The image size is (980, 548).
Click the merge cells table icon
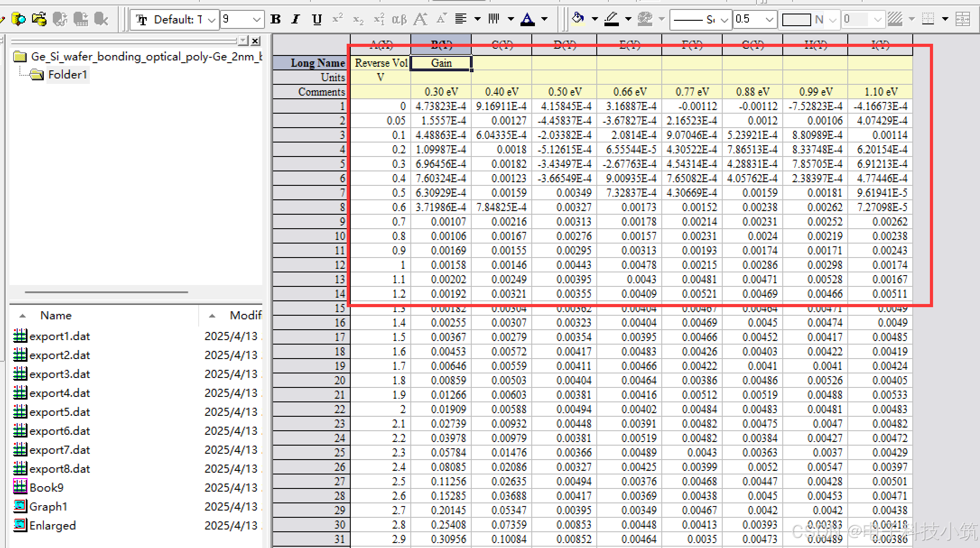pos(963,19)
